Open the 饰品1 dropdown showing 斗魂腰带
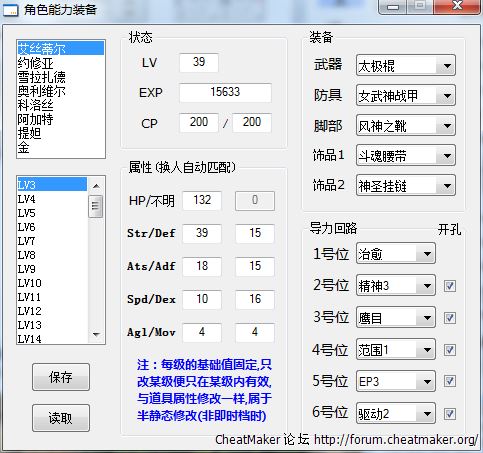This screenshot has width=483, height=453. pos(406,155)
